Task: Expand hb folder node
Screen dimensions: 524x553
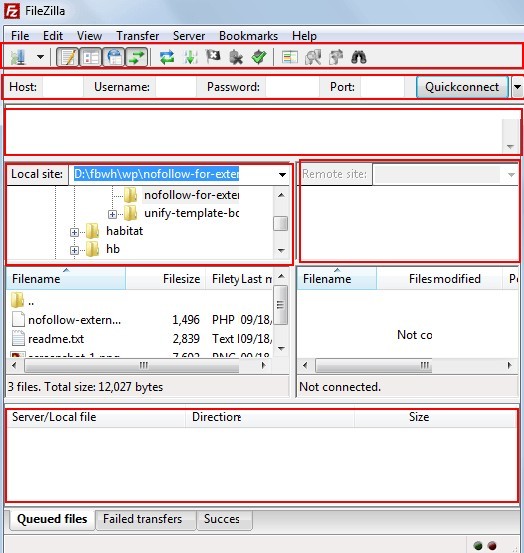Action: [x=74, y=250]
